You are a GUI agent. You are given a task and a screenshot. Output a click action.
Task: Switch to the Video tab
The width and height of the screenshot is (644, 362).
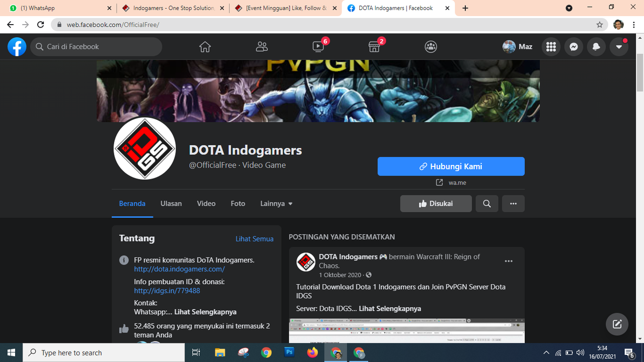pyautogui.click(x=206, y=204)
